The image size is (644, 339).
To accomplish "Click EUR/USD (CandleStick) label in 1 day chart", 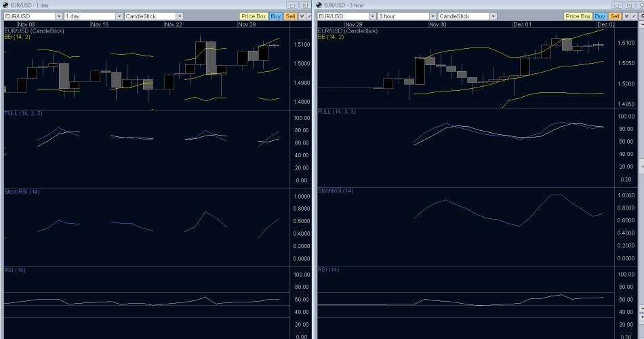I will pos(34,31).
